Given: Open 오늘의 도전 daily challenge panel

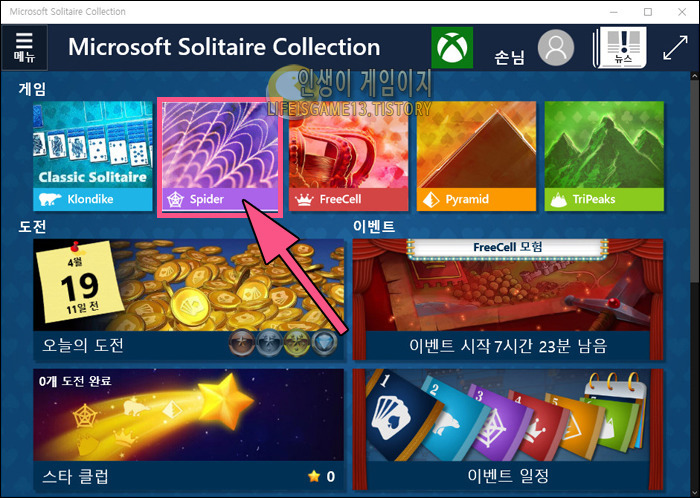Looking at the screenshot, I should (188, 299).
